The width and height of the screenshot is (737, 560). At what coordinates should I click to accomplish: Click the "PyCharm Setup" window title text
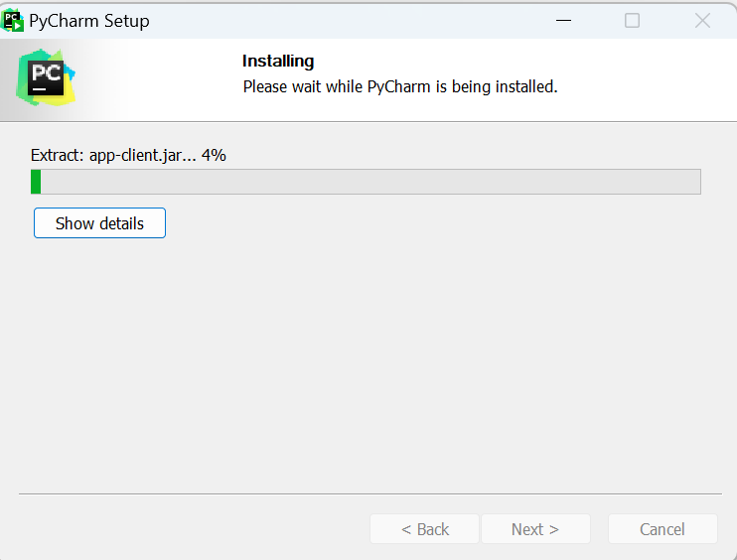coord(89,20)
